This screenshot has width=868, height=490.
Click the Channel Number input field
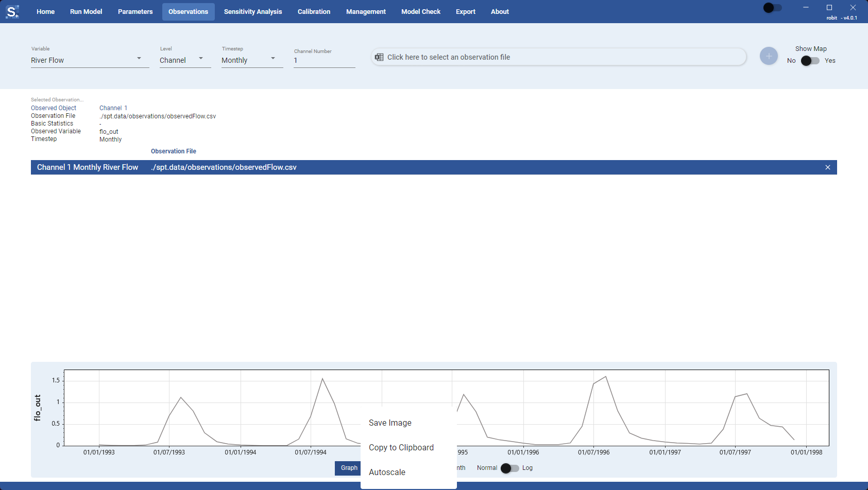(325, 60)
